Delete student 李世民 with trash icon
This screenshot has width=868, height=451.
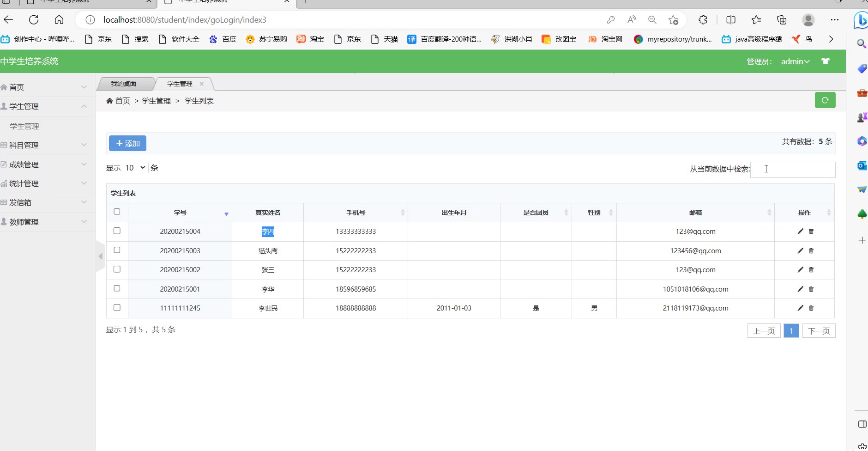click(x=811, y=308)
